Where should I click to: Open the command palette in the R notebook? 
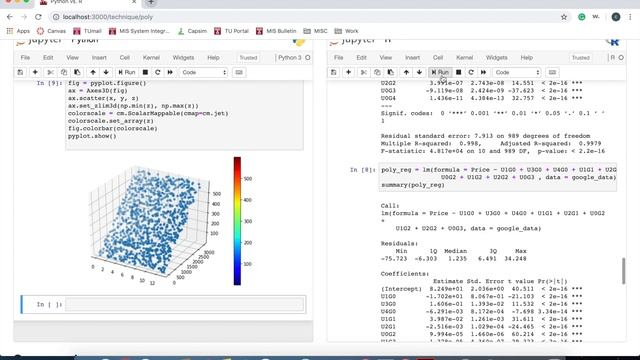[552, 72]
